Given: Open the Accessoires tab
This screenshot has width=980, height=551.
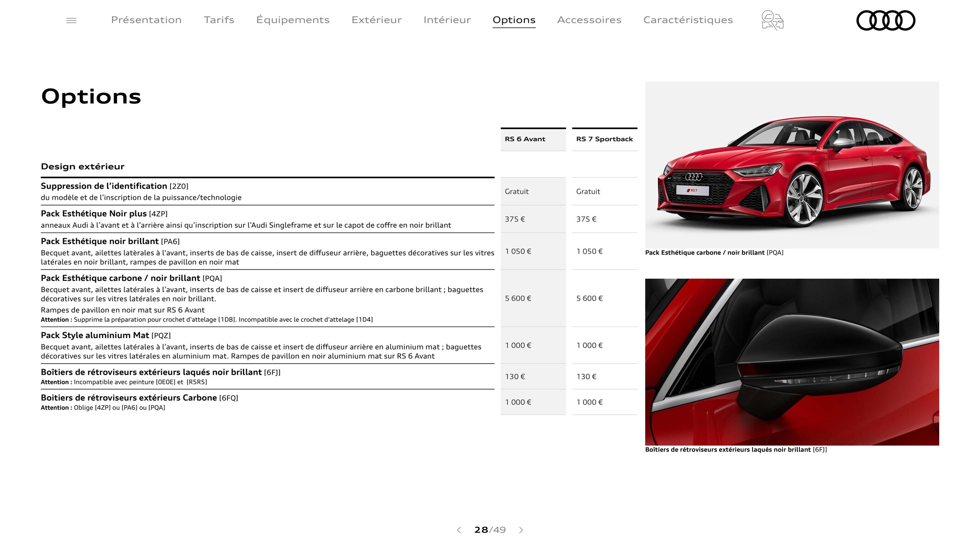Looking at the screenshot, I should point(589,20).
